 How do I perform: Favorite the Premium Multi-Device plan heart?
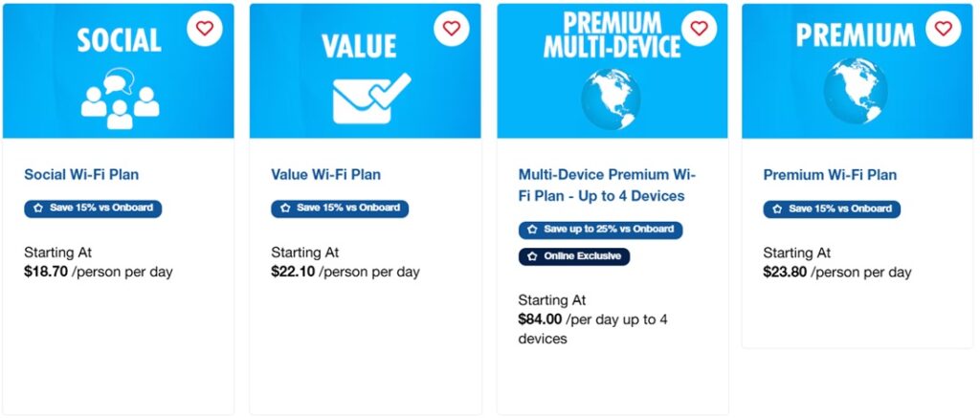pyautogui.click(x=699, y=29)
